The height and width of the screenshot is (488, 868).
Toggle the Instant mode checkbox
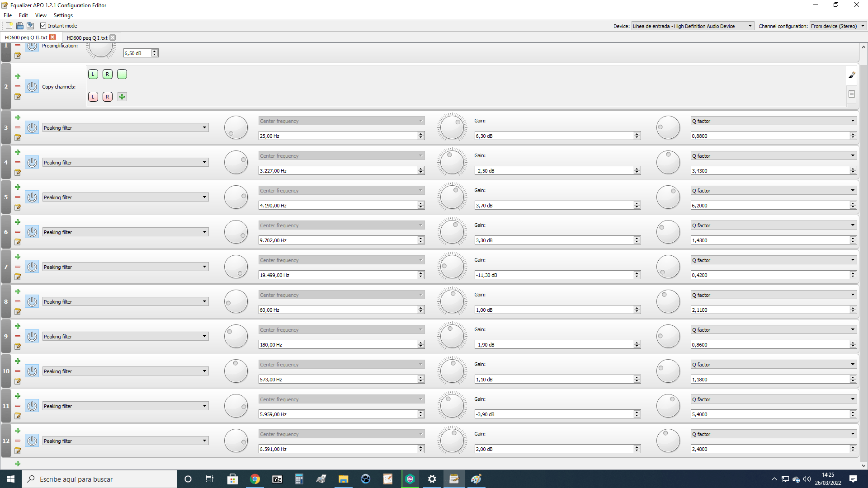click(43, 26)
